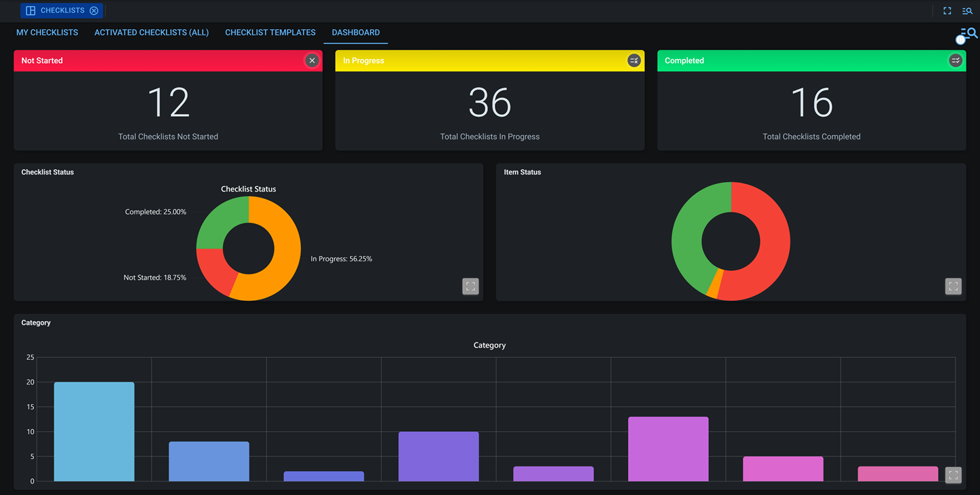This screenshot has width=980, height=495.
Task: Select the ACTIVATED CHECKLISTS (ALL) tab
Action: (151, 33)
